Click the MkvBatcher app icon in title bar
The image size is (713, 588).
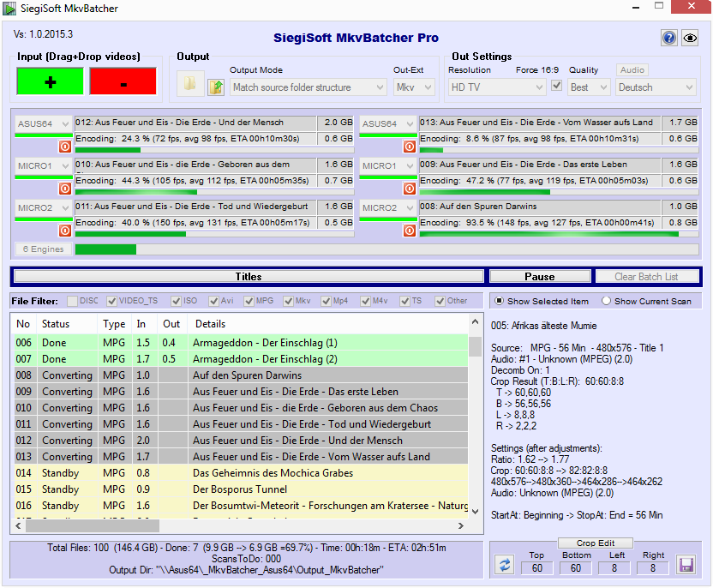pyautogui.click(x=9, y=9)
